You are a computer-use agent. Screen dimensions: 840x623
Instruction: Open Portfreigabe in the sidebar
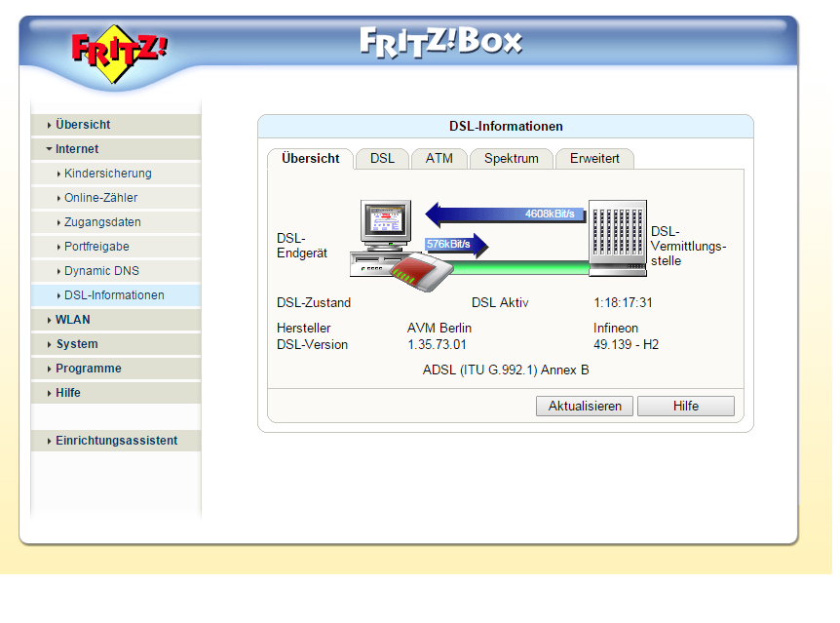tap(116, 247)
